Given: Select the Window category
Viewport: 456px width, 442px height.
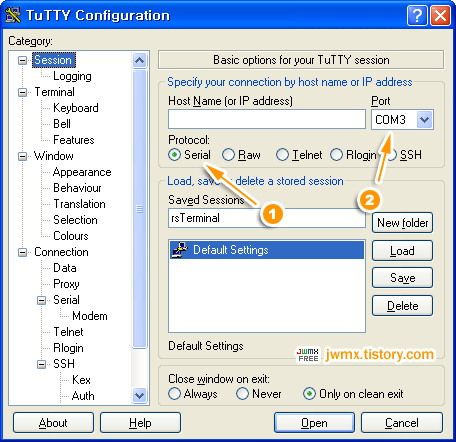Looking at the screenshot, I should coord(54,156).
